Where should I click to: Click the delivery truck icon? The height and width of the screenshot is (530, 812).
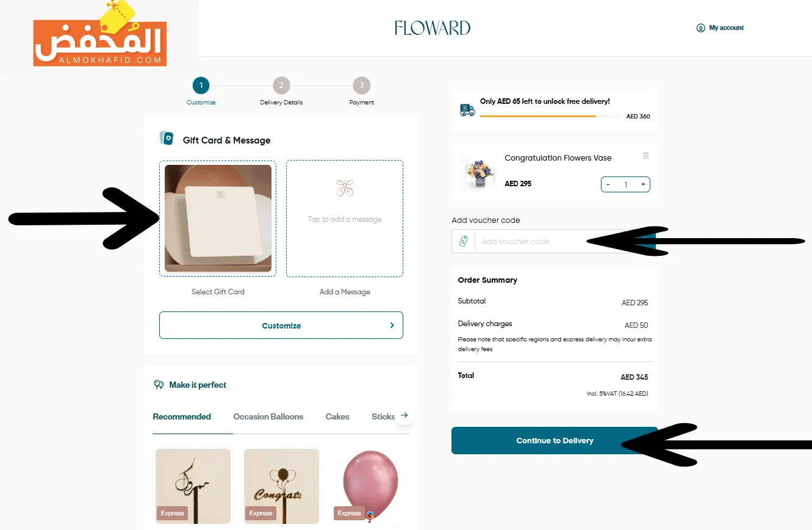click(467, 110)
